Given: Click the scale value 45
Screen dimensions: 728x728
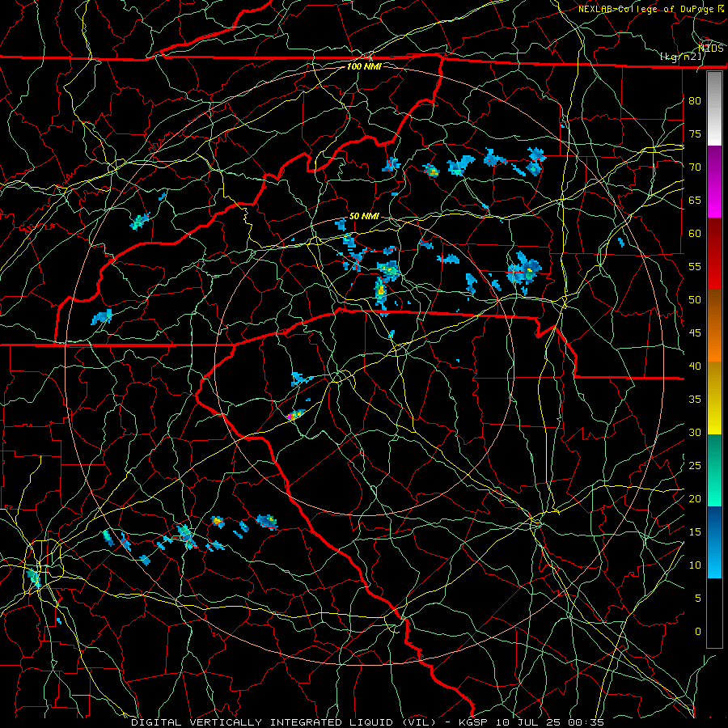Looking at the screenshot, I should [x=695, y=333].
